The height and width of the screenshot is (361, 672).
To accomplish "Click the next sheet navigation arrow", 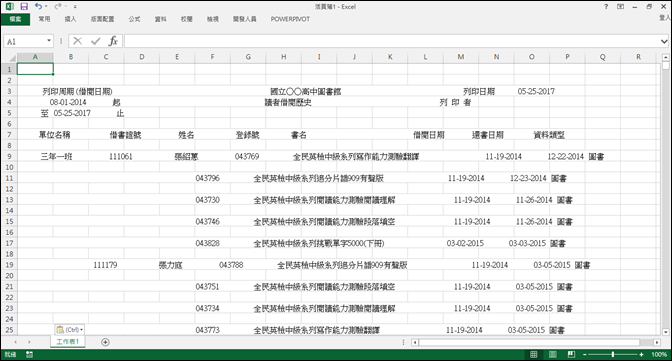I will click(29, 342).
